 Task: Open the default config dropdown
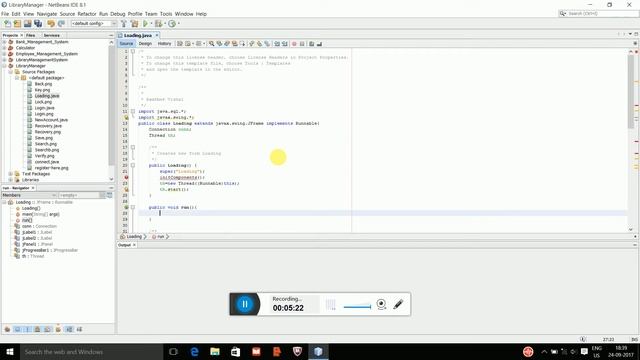click(94, 24)
